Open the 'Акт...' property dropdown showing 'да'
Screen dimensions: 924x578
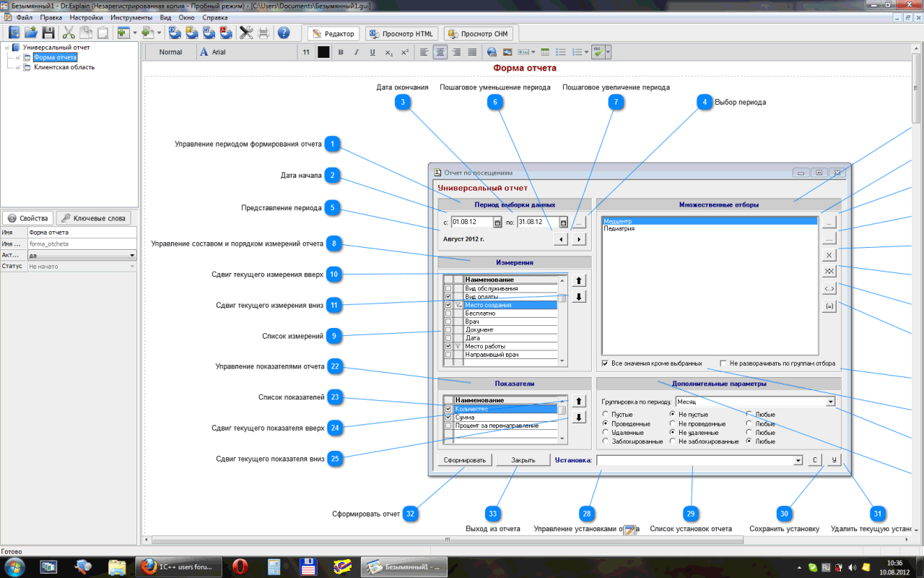click(132, 255)
